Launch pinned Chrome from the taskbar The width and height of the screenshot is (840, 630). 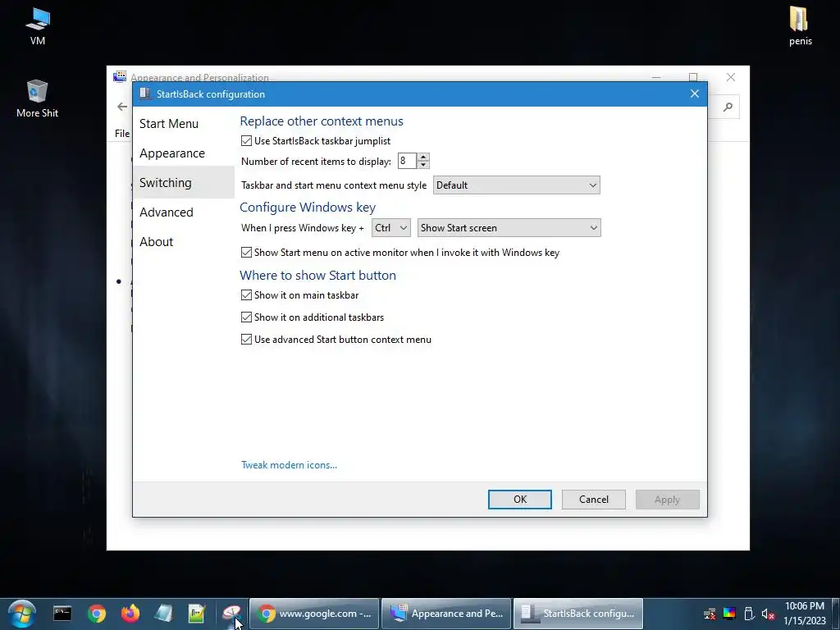click(97, 614)
